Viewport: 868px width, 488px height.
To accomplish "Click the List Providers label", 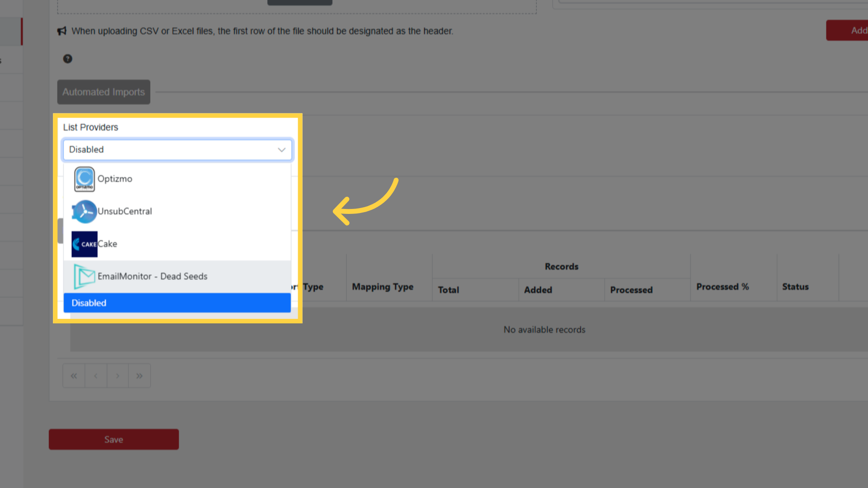I will (90, 128).
